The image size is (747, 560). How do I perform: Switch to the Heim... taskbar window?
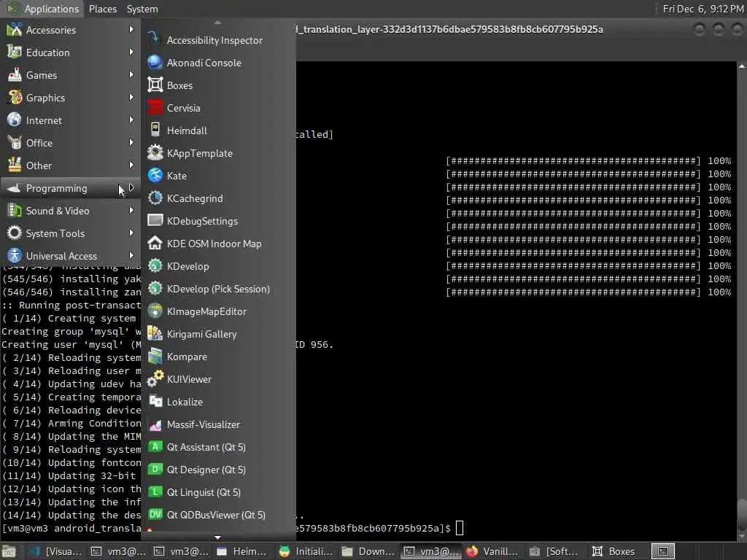click(x=242, y=551)
